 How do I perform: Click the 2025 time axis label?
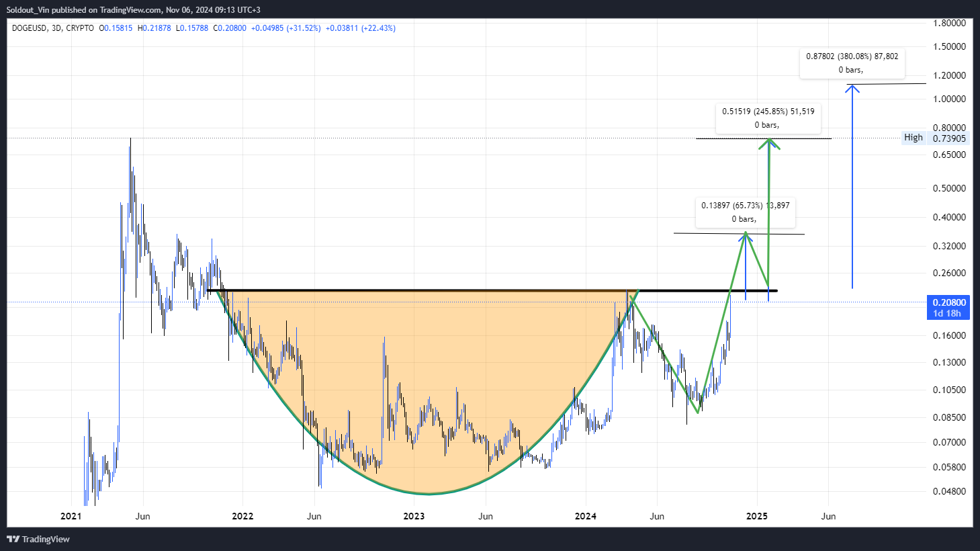tap(757, 516)
